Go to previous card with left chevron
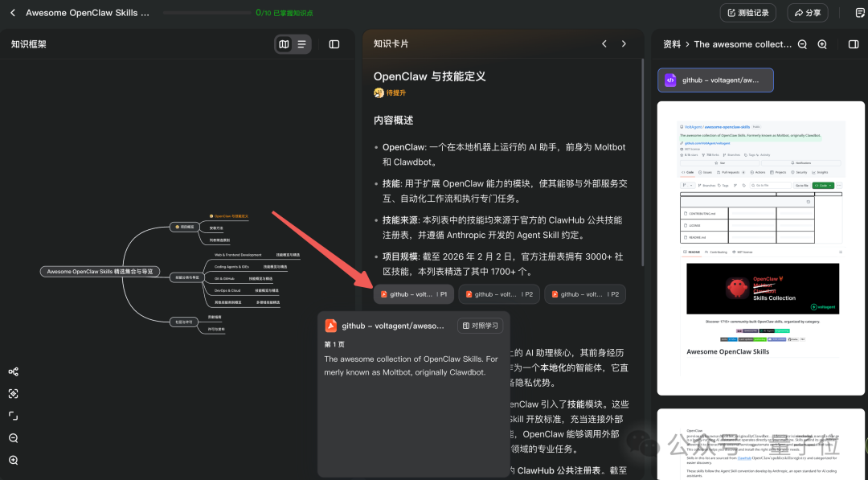Image resolution: width=868 pixels, height=480 pixels. click(604, 44)
